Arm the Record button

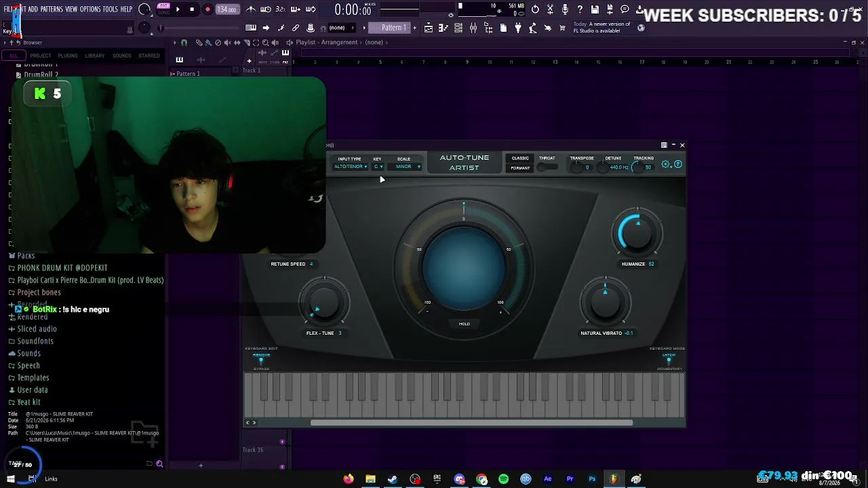click(x=208, y=9)
